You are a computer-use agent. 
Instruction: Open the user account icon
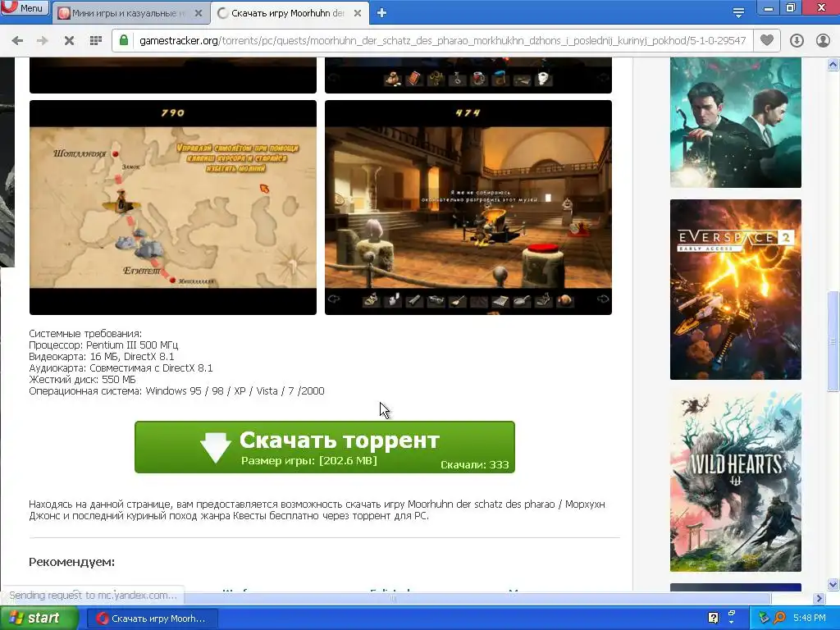pos(823,41)
